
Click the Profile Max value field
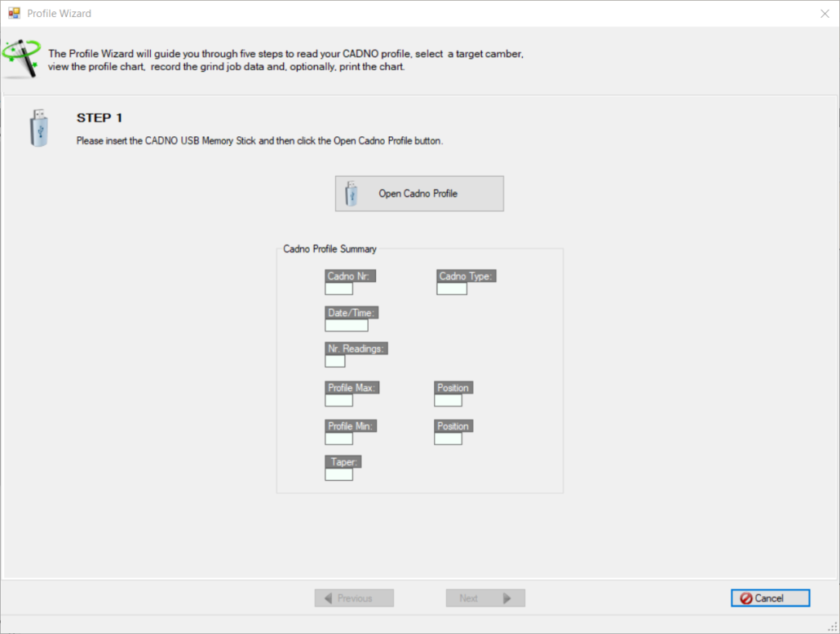click(338, 400)
